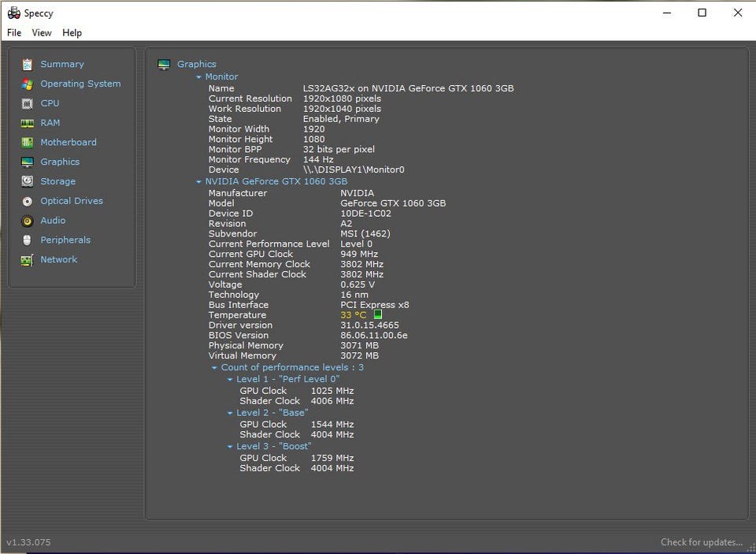Open the Optical Drives section

[x=72, y=201]
